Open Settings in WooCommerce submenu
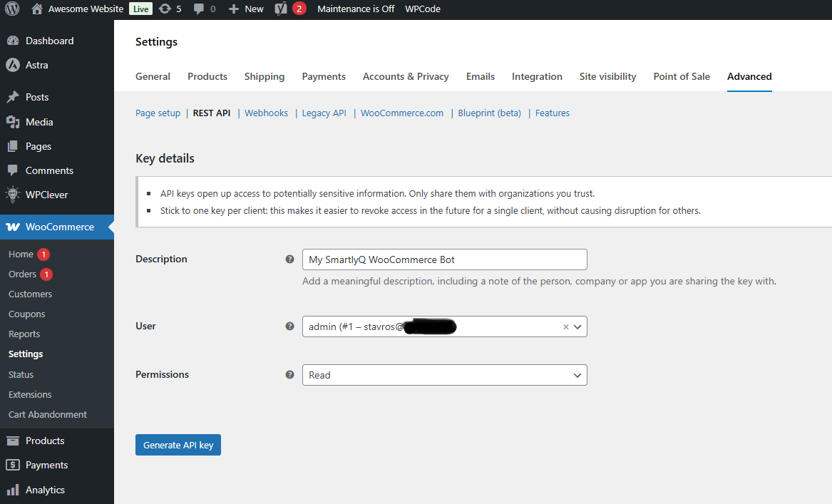Screen dimensions: 832x504 click(x=26, y=354)
